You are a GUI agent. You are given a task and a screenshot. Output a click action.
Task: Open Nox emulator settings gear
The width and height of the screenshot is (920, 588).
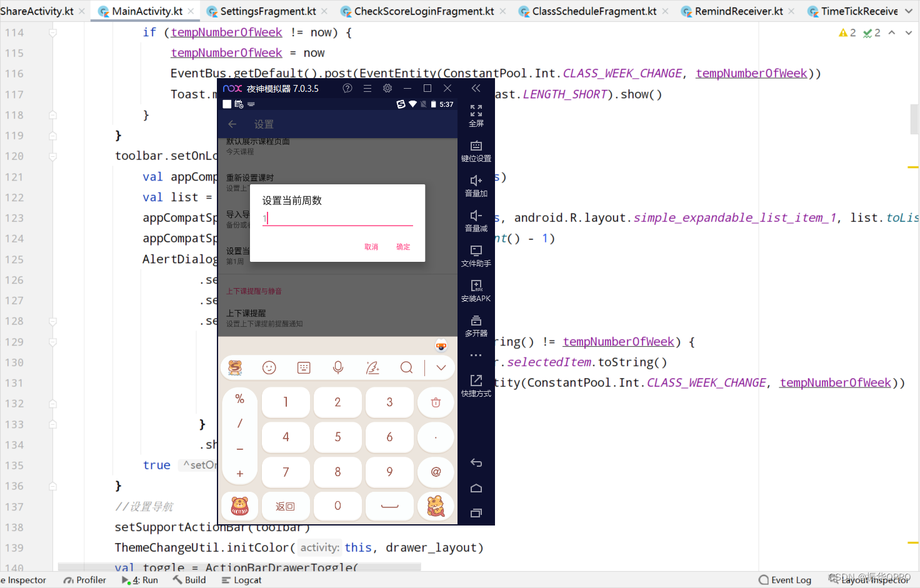[387, 88]
